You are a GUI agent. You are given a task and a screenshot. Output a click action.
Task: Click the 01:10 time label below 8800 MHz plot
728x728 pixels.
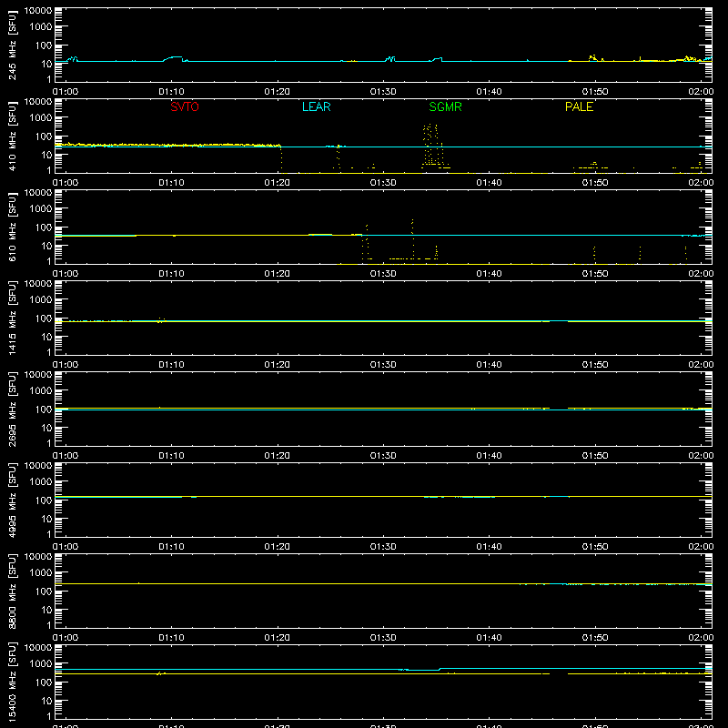[x=171, y=638]
